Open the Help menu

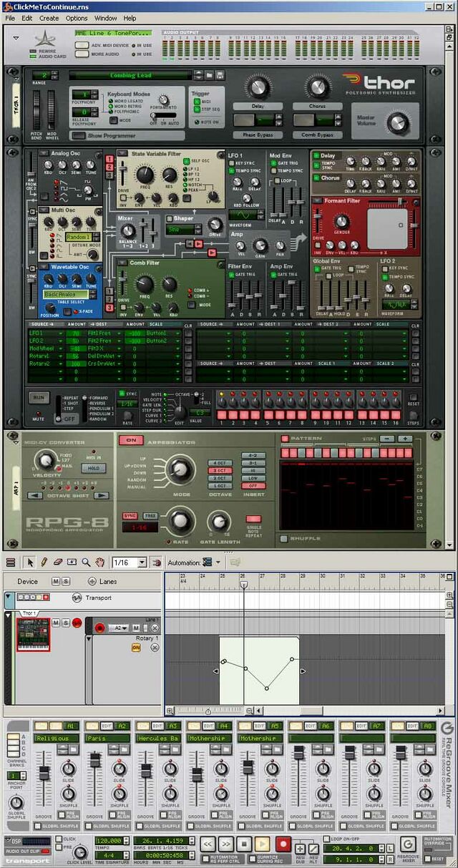pos(130,18)
